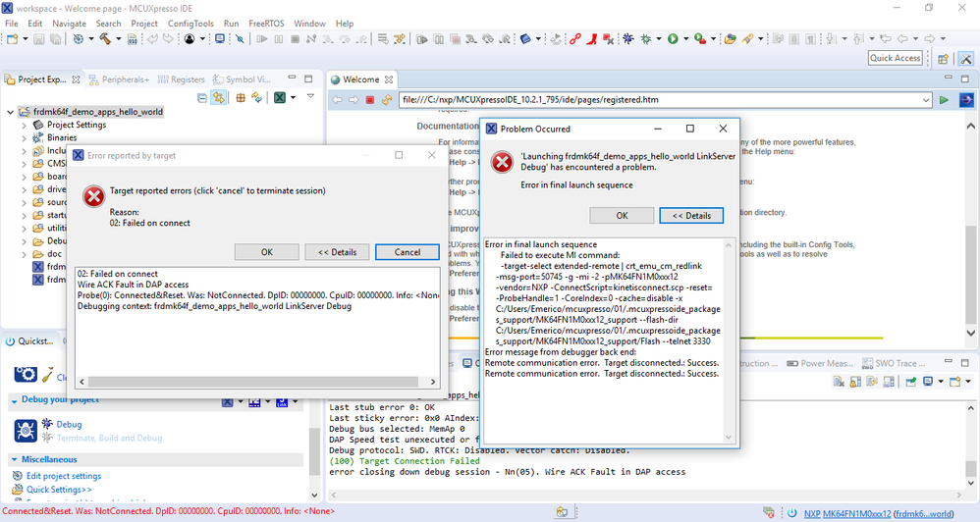Click the profile user circle toolbar icon

pyautogui.click(x=189, y=38)
